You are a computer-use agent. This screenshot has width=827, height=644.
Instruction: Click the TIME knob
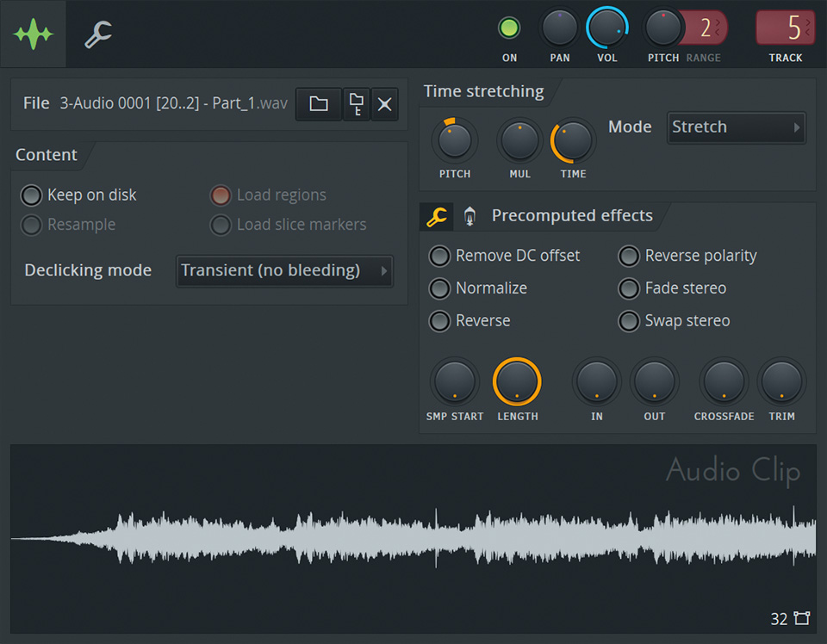pos(574,140)
